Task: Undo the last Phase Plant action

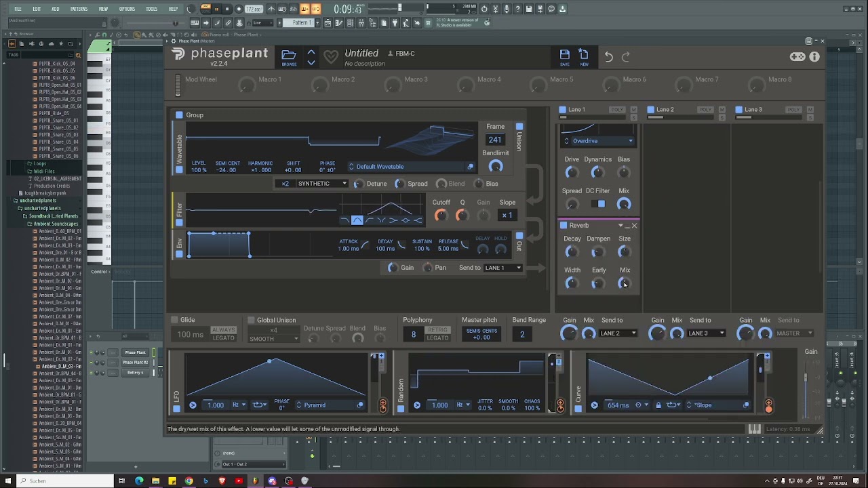Action: click(608, 57)
